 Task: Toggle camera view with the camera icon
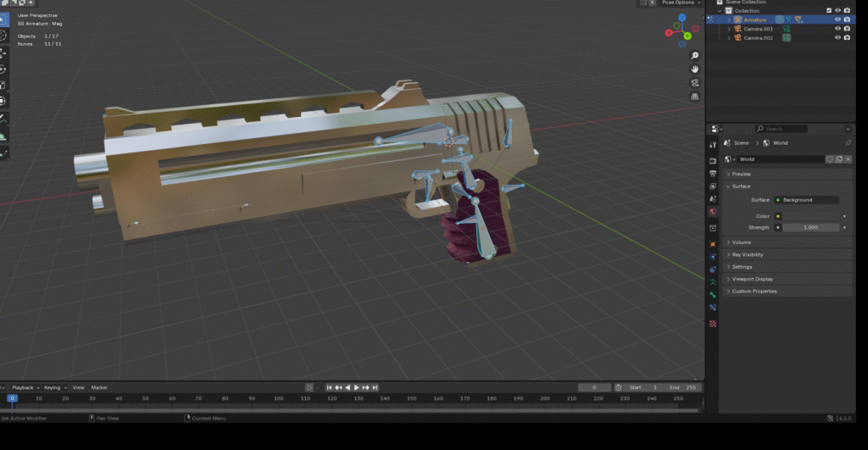(695, 83)
